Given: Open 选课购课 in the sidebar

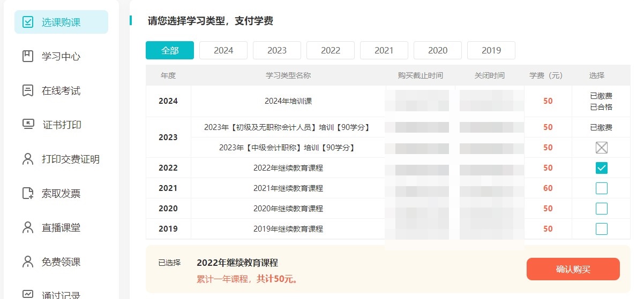Looking at the screenshot, I should pyautogui.click(x=61, y=22).
